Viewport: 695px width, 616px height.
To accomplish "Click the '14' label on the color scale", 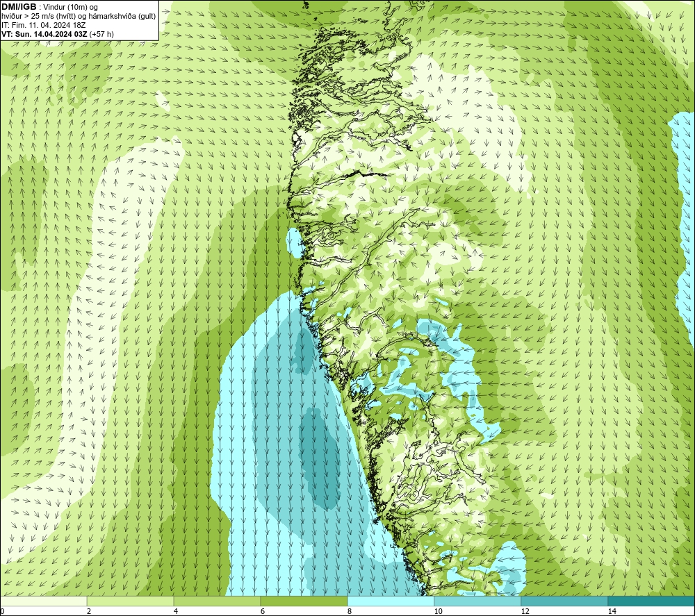I will pyautogui.click(x=612, y=611).
